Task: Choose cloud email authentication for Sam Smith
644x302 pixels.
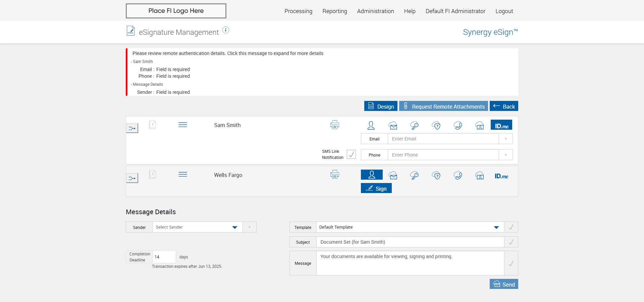Action: click(393, 125)
